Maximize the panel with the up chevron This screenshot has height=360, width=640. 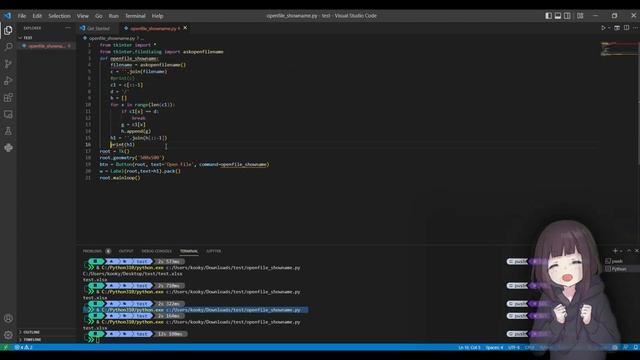(629, 251)
